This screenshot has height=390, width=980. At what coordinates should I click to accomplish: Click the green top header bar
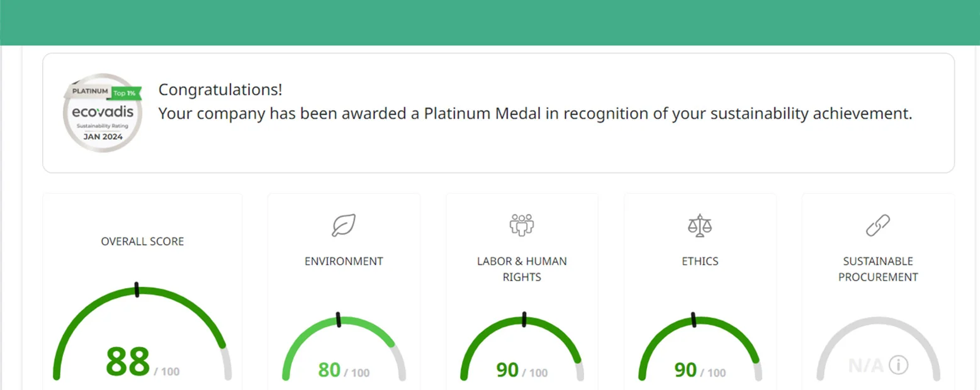[x=490, y=22]
